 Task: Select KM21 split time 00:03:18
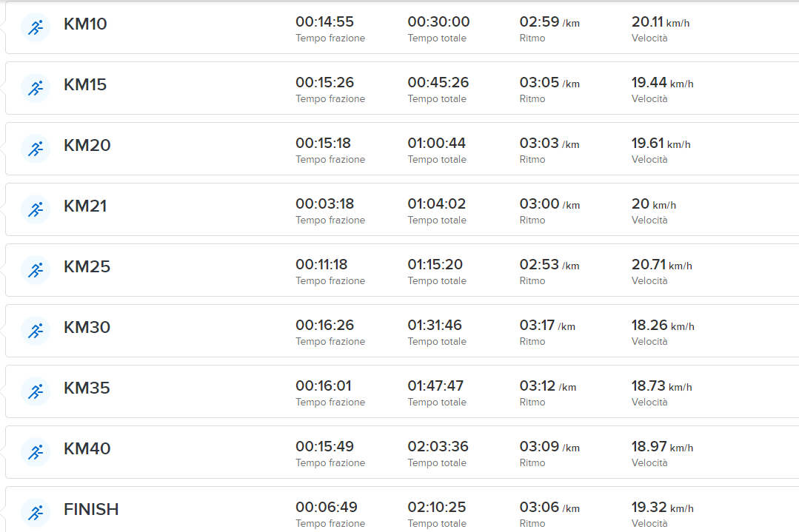click(324, 203)
